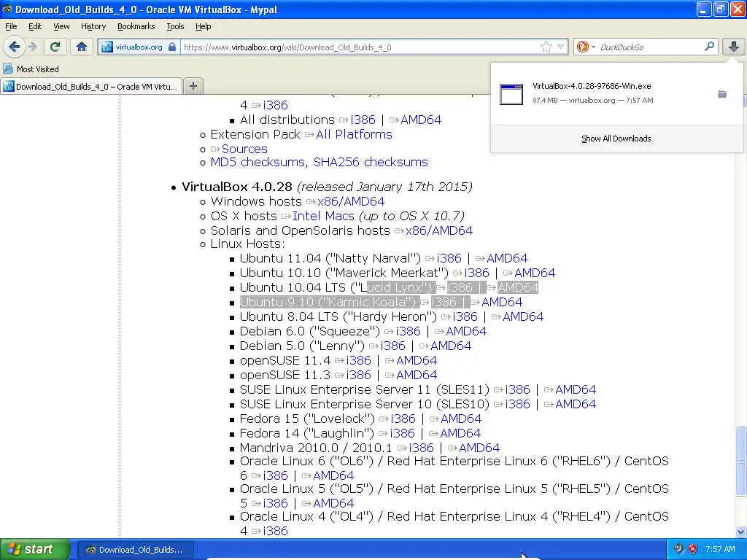Open the DuckDuckGo search engine selector
Viewport: 747px width, 560px height.
586,47
